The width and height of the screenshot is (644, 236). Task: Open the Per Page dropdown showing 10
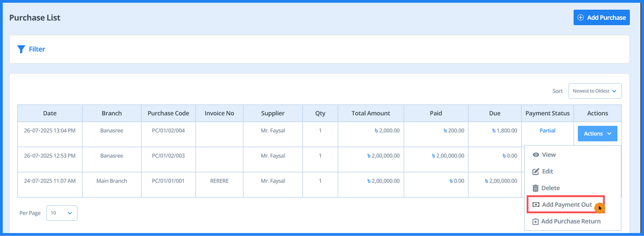(x=61, y=213)
